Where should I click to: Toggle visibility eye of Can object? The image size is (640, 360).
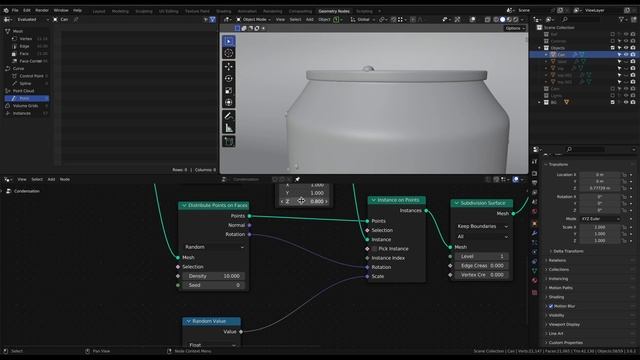(x=627, y=54)
